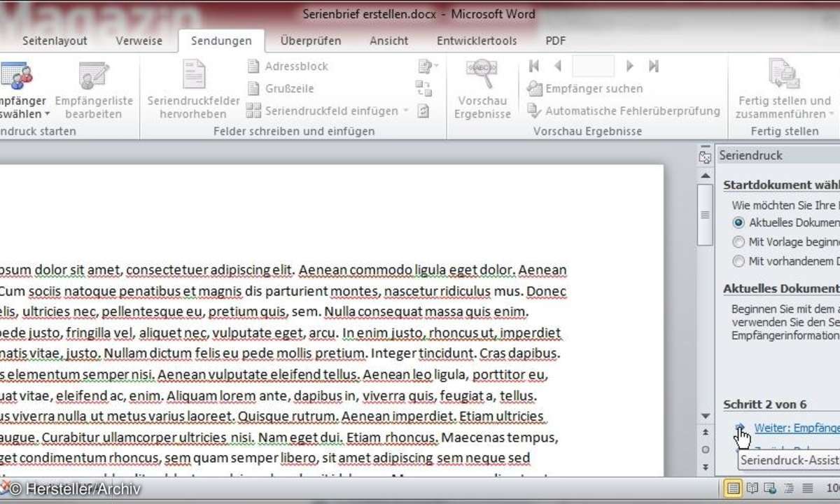840x504 pixels.
Task: Open the Überprüfen tab
Action: 311,41
